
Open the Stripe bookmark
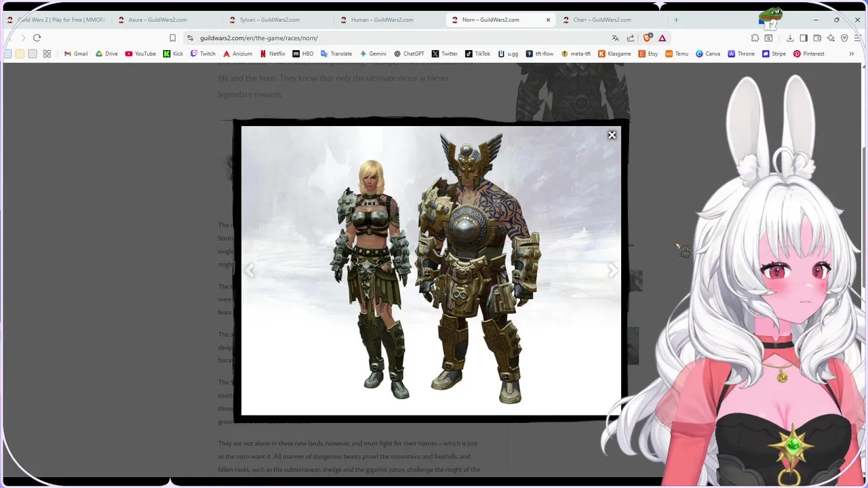pos(774,54)
